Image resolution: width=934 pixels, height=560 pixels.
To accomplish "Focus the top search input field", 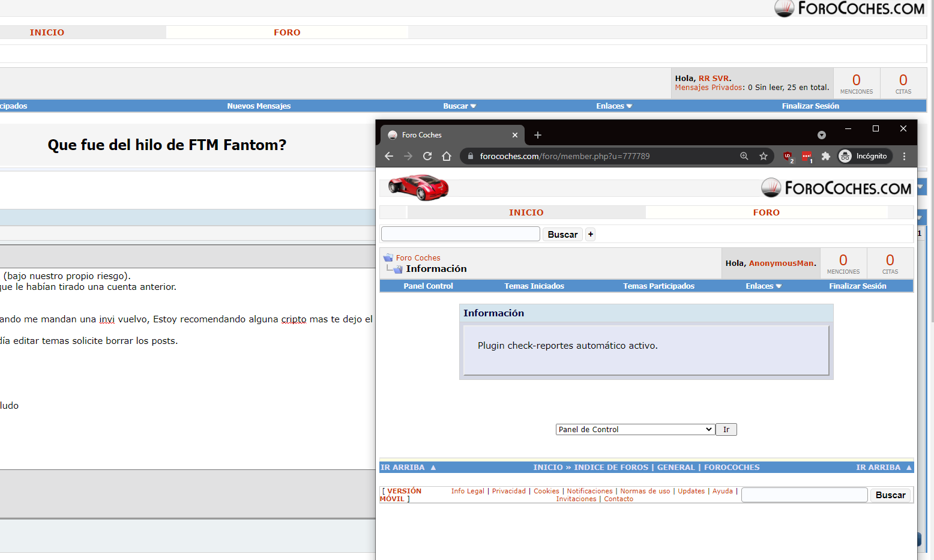I will 460,234.
